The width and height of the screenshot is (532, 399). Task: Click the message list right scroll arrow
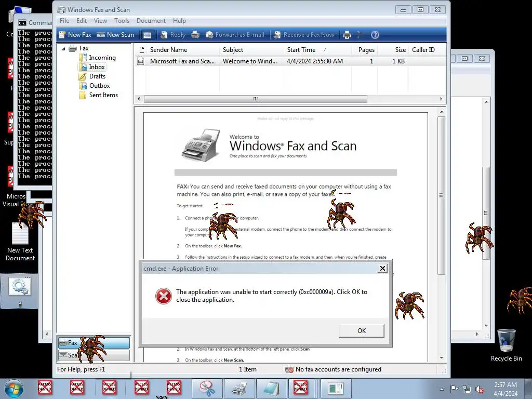441,99
